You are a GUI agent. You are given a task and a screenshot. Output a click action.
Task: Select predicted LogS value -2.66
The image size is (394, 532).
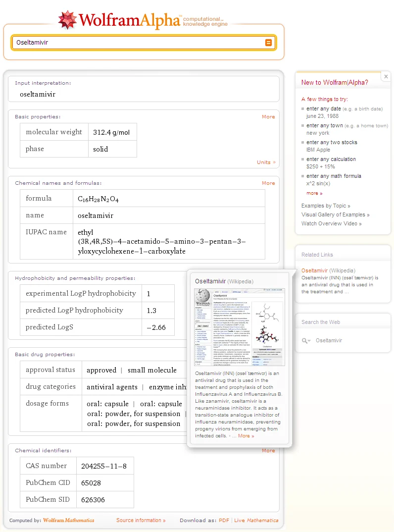(x=156, y=327)
